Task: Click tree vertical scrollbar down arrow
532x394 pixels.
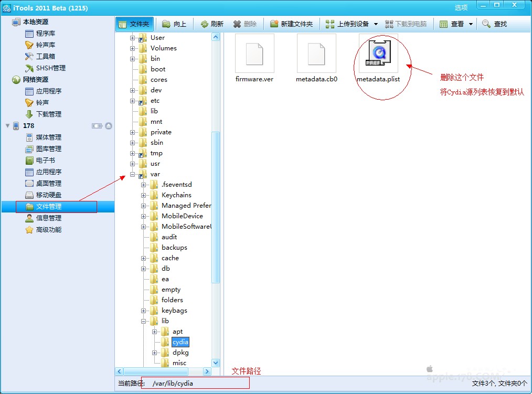Action: 216,363
